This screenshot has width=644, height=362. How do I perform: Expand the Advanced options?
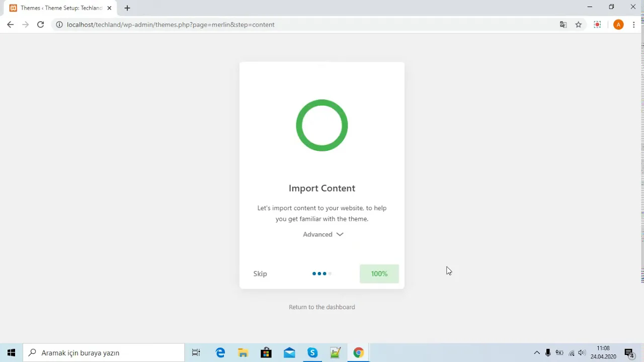[x=323, y=234]
